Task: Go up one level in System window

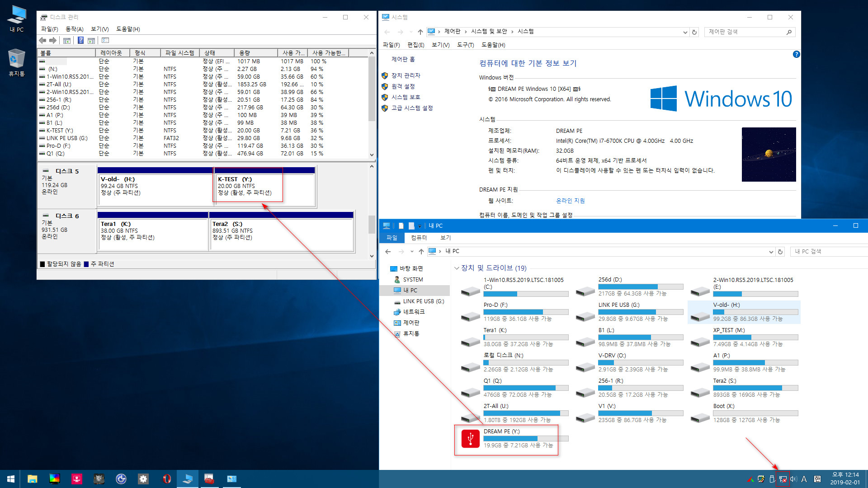Action: (x=420, y=32)
